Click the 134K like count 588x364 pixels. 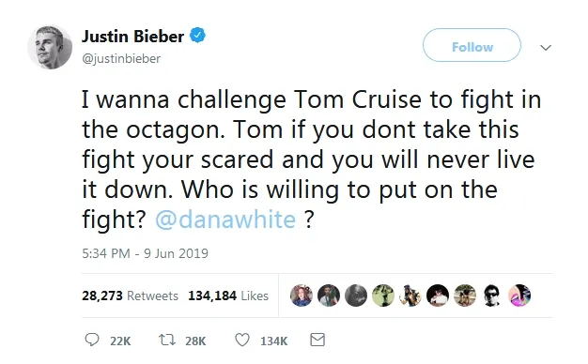click(273, 341)
